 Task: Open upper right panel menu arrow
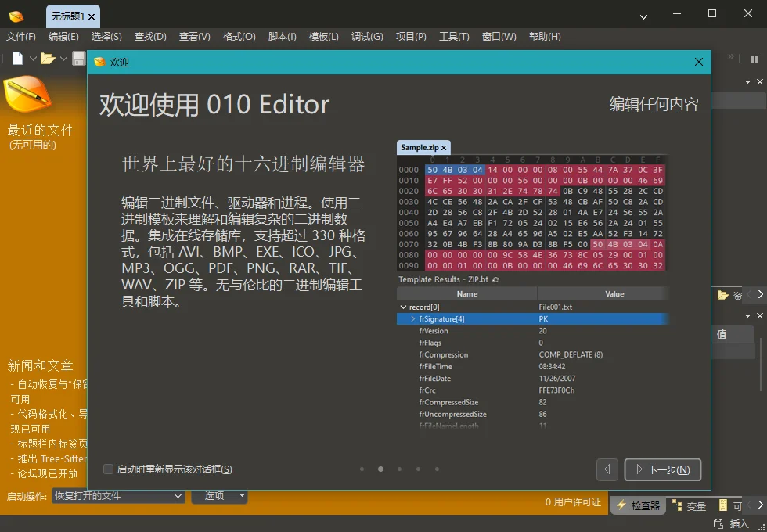(x=747, y=82)
